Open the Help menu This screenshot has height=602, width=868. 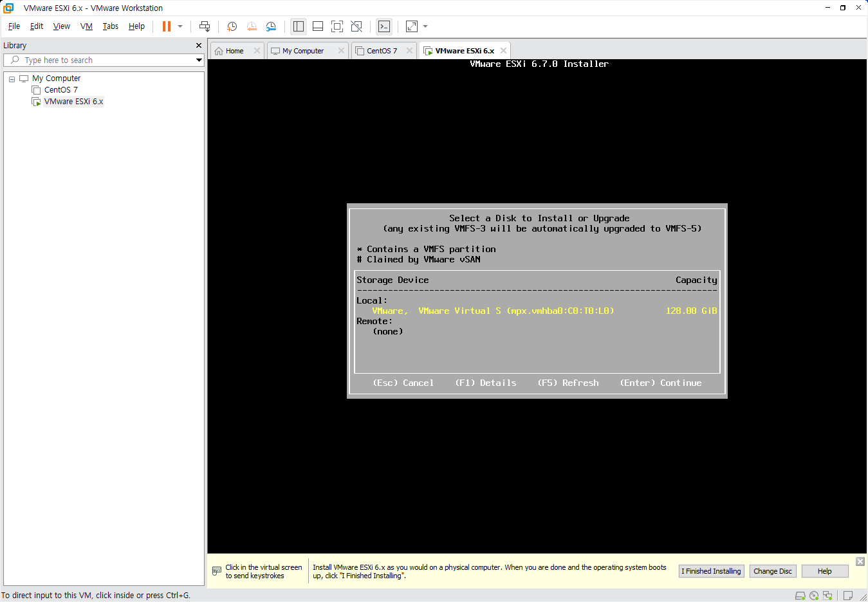click(136, 26)
